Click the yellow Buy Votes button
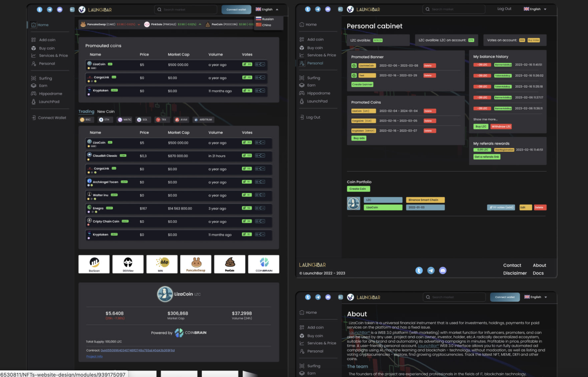This screenshot has height=377, width=588. tap(534, 40)
